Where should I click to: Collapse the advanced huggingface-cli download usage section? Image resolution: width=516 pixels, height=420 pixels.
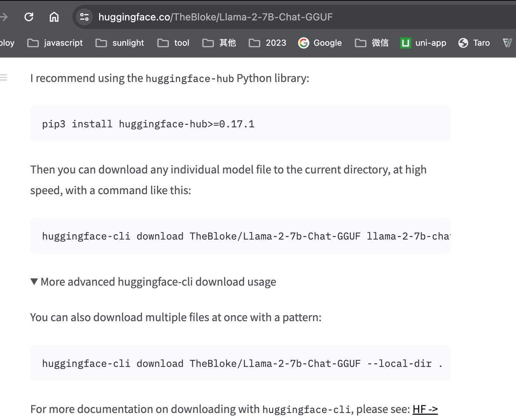(34, 281)
